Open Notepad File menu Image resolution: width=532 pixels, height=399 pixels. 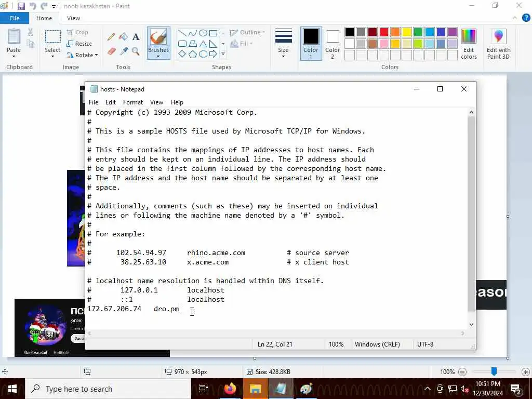click(x=94, y=102)
